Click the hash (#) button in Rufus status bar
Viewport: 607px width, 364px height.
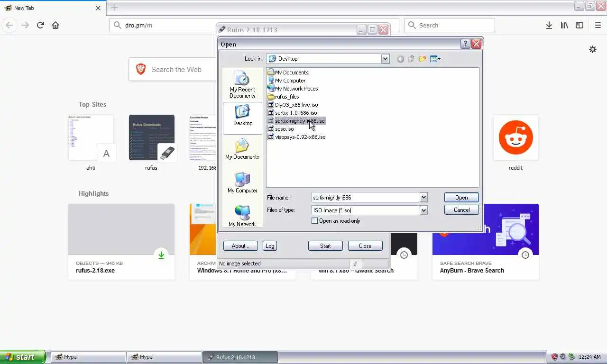coord(355,264)
